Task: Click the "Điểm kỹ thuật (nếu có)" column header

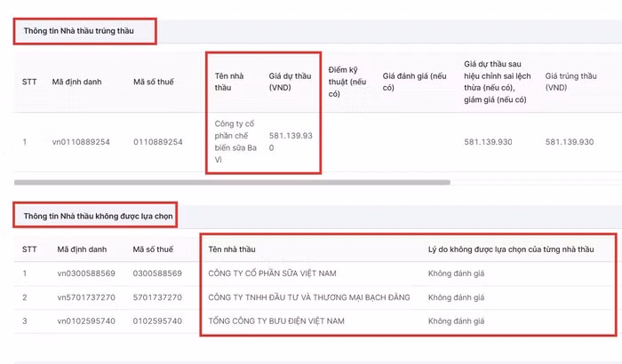Action: pos(347,82)
